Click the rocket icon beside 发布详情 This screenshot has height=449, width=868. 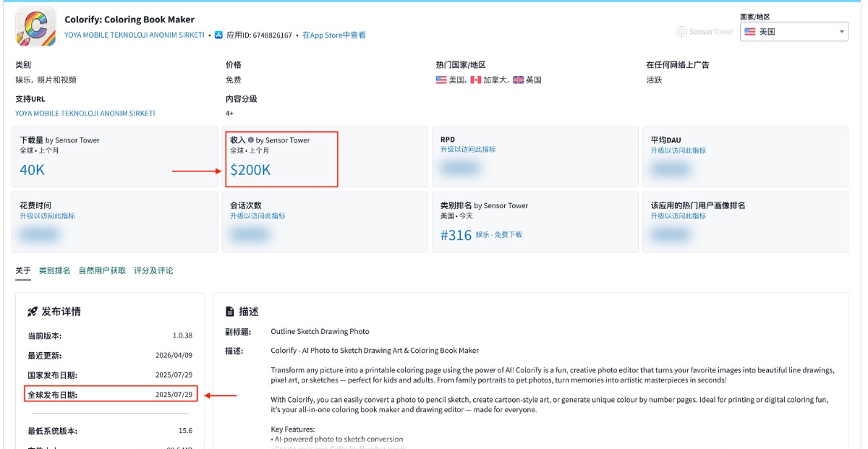[33, 312]
